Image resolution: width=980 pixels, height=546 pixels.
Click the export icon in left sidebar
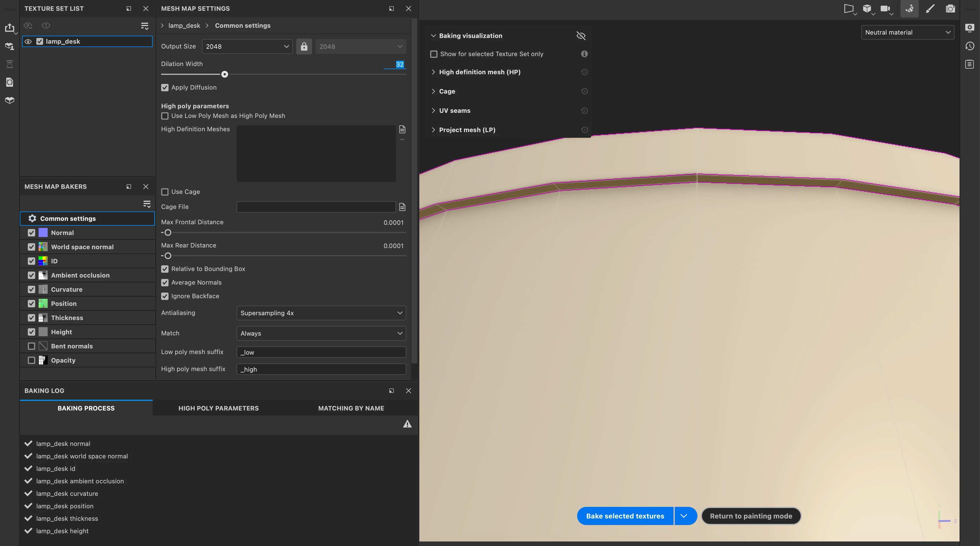[x=10, y=28]
